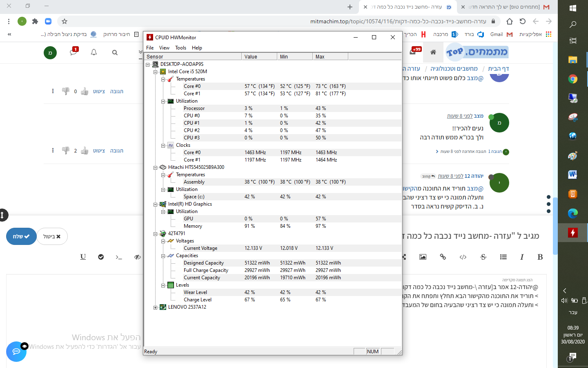Reload the page in Chrome

(x=523, y=21)
